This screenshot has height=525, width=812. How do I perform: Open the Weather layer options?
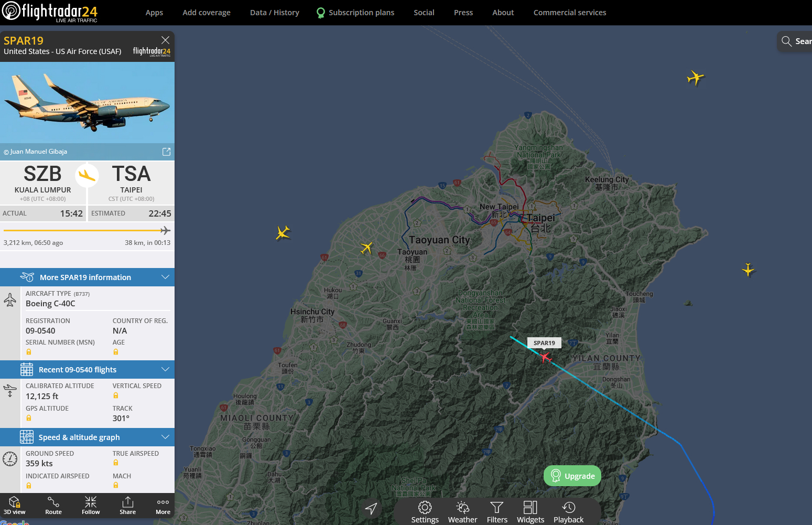pyautogui.click(x=462, y=512)
